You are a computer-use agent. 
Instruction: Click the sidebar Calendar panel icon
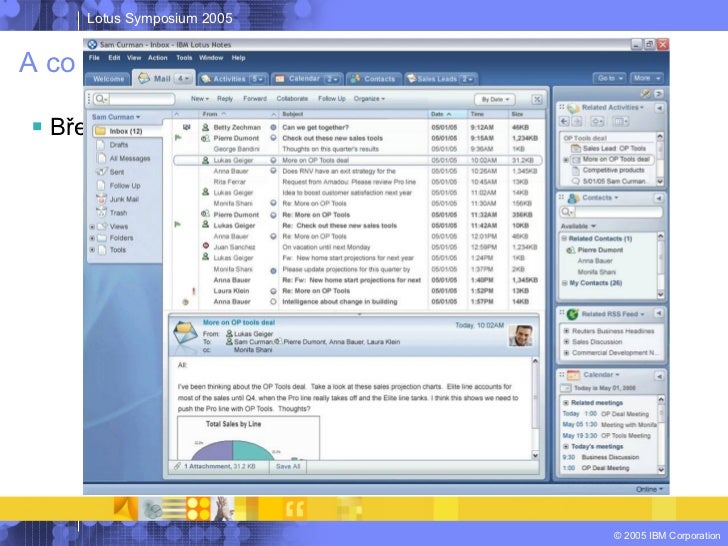(x=573, y=375)
